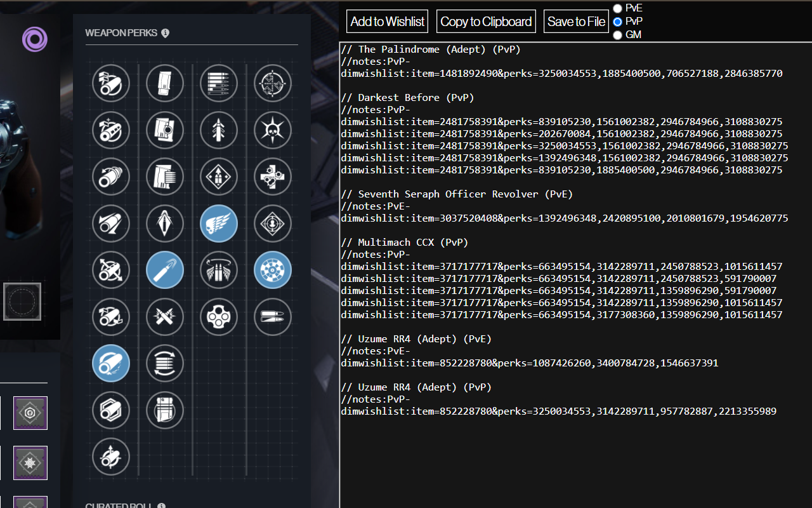This screenshot has height=508, width=812.
Task: Click the Weapon Perks heading
Action: 121,33
